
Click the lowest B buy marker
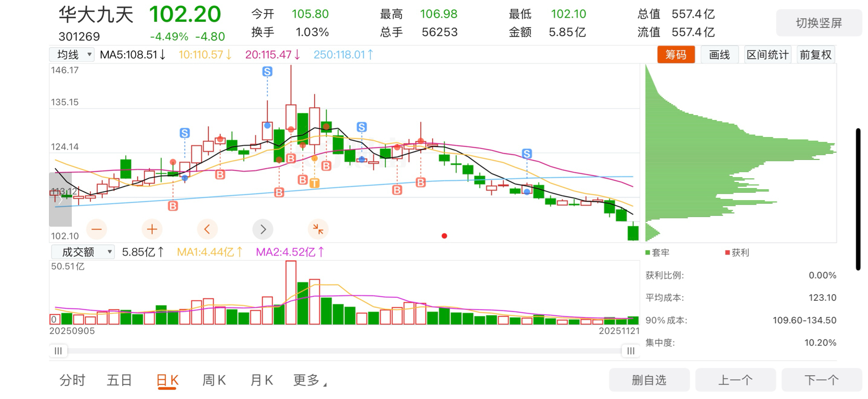coord(173,206)
